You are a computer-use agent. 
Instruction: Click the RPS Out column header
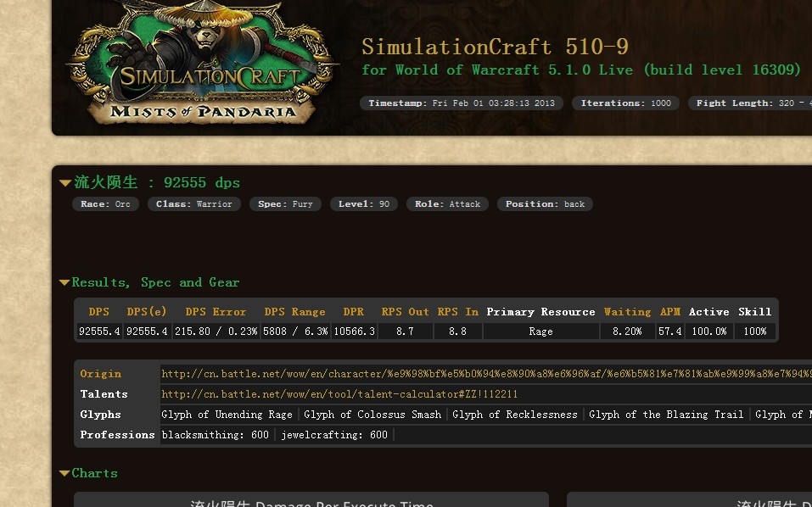tap(405, 312)
